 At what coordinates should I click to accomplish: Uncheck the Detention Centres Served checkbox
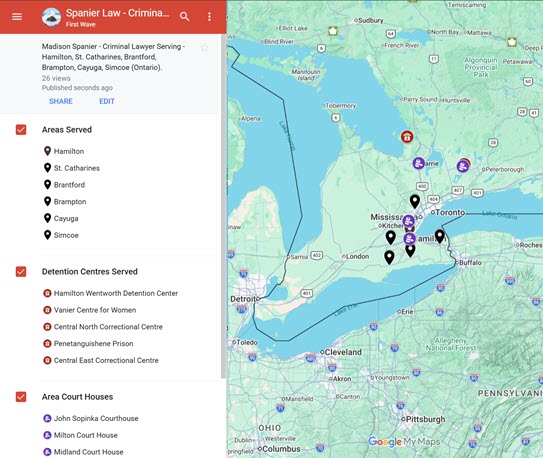[x=21, y=272]
